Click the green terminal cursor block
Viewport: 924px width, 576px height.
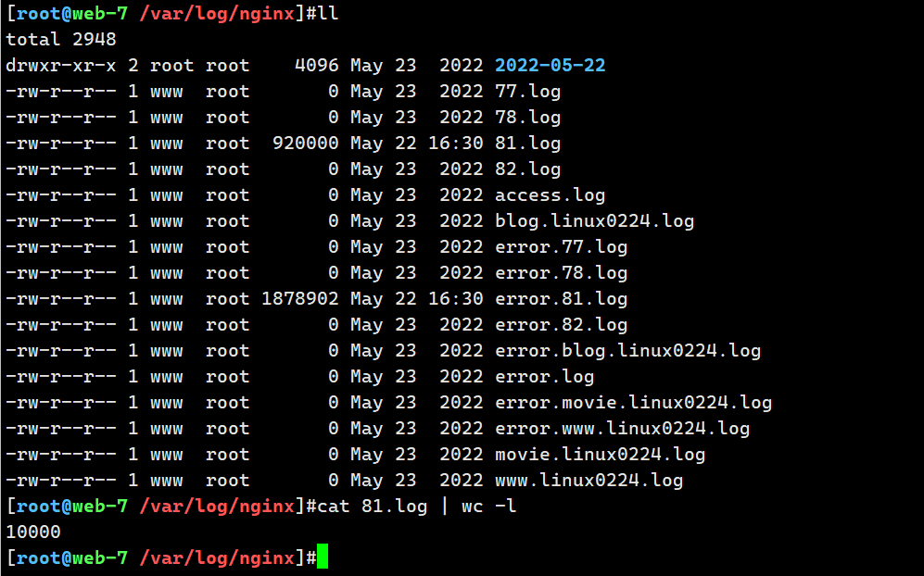[x=323, y=558]
